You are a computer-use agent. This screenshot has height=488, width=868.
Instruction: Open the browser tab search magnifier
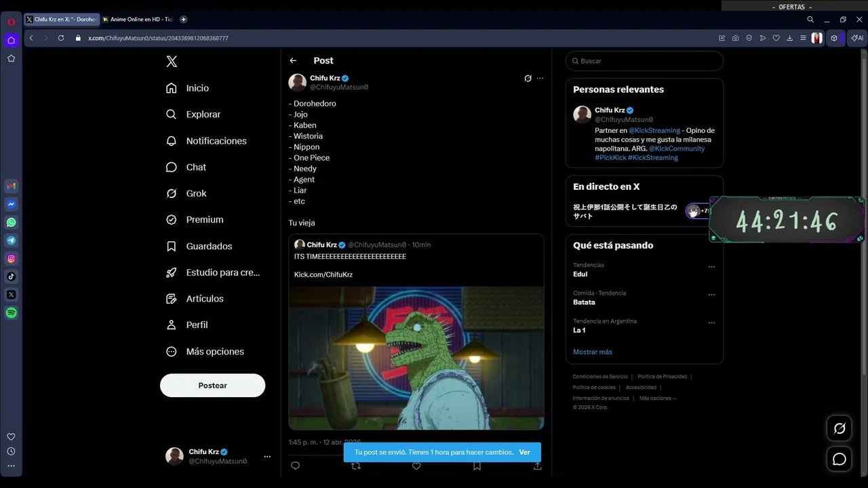click(x=810, y=20)
